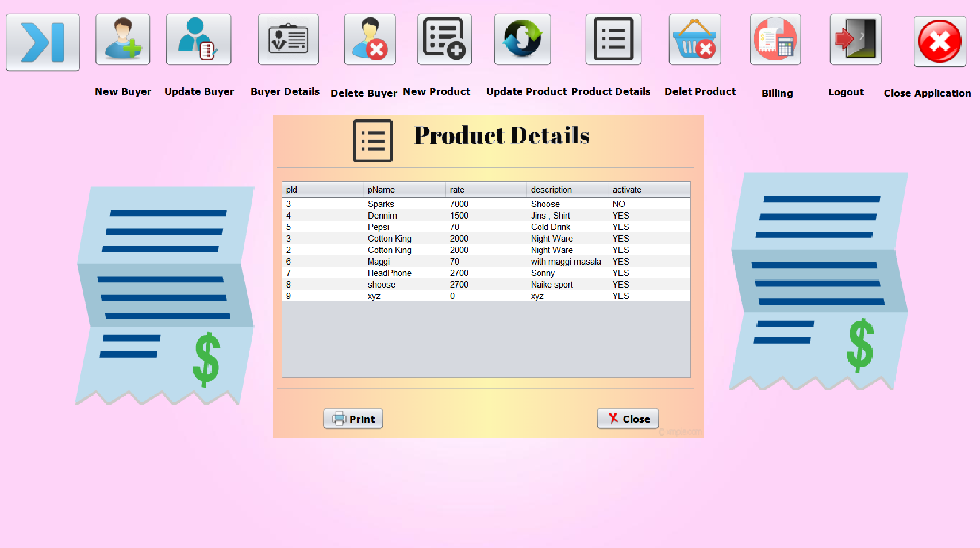
Task: Select the Delete Product icon
Action: (694, 39)
